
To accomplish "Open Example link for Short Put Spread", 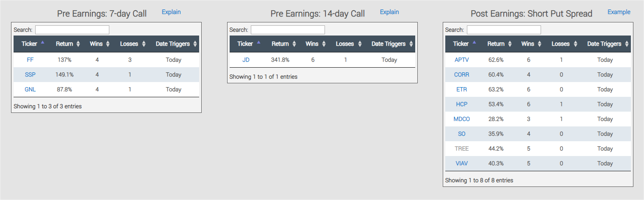I will (x=619, y=12).
